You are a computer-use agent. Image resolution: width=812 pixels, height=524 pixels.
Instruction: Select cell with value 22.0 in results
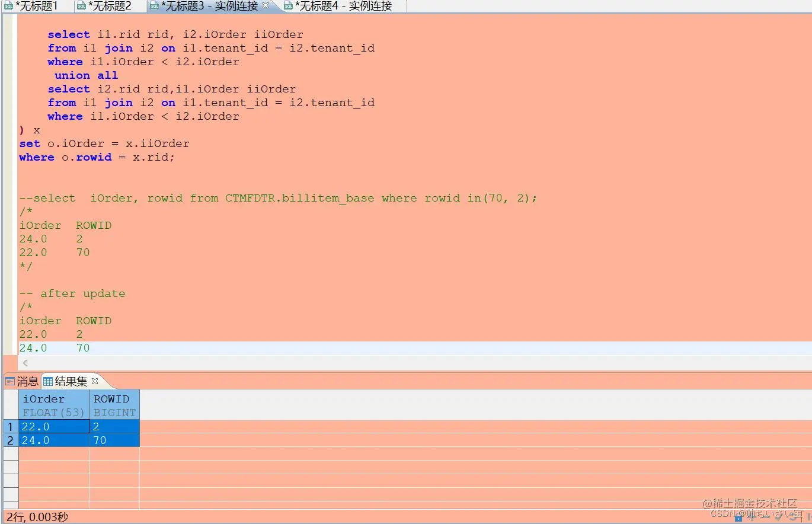click(x=54, y=427)
